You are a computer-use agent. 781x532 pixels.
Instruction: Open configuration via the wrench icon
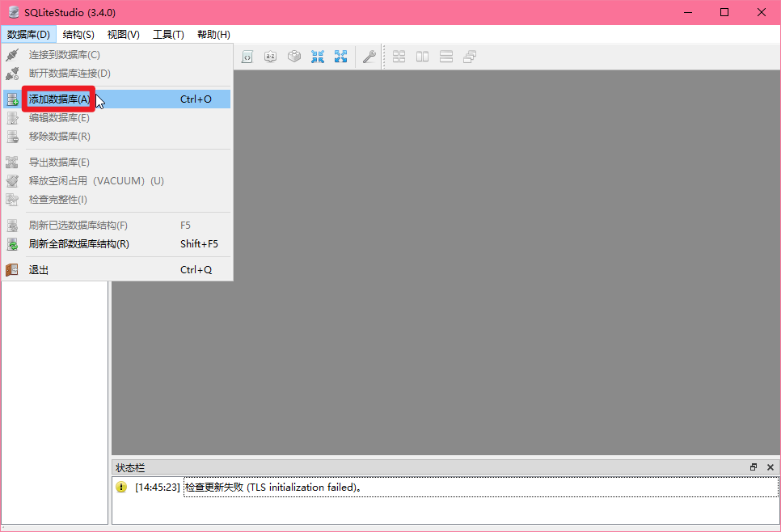(x=369, y=57)
